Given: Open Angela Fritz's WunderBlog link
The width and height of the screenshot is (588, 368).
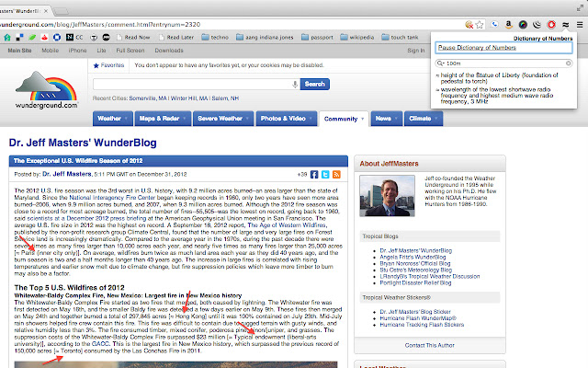Looking at the screenshot, I should pyautogui.click(x=413, y=257).
